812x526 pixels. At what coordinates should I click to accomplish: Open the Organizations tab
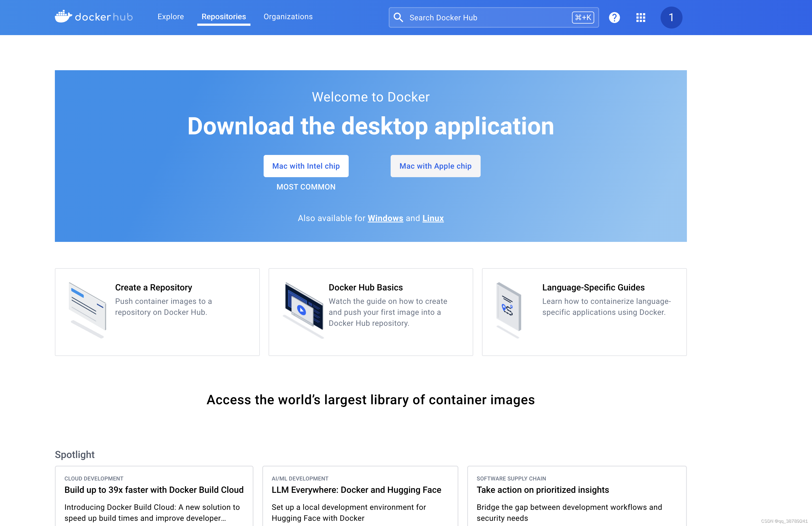(x=287, y=17)
